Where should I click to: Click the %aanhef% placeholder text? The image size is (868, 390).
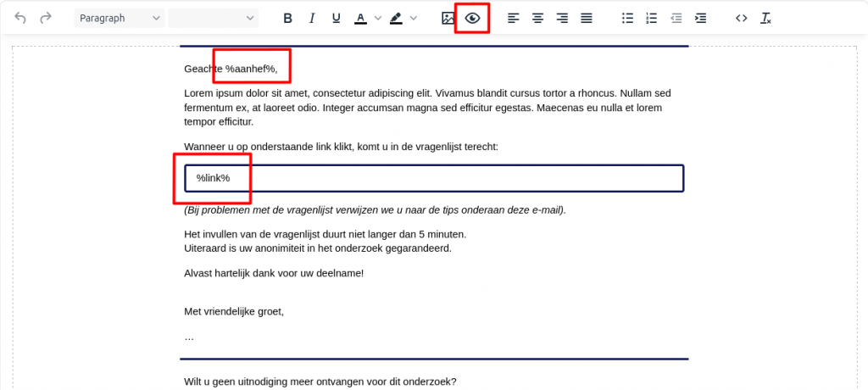click(x=250, y=70)
